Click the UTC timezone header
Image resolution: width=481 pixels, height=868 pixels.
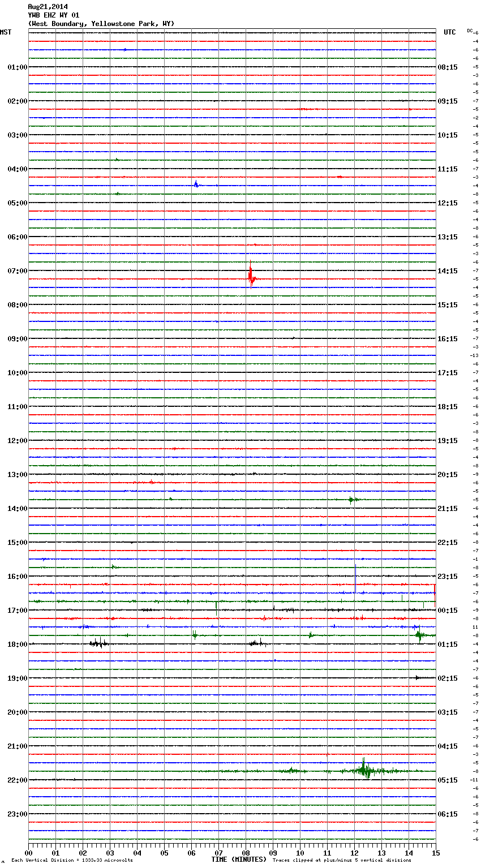click(x=449, y=32)
